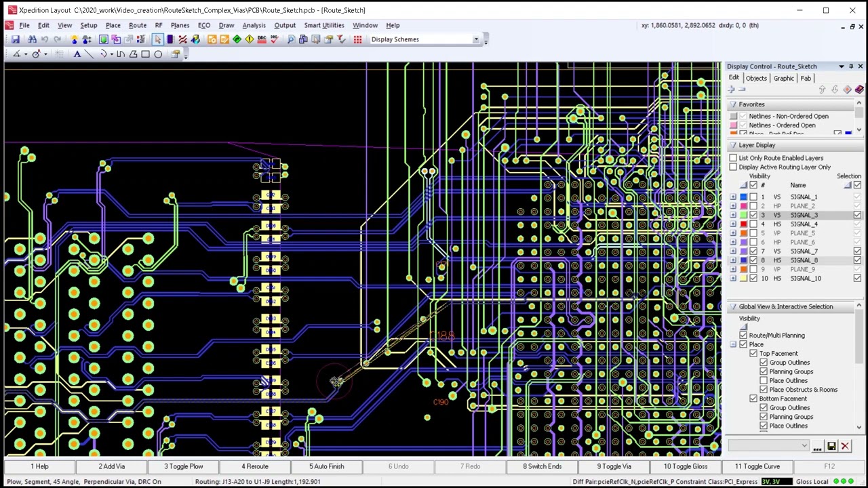The width and height of the screenshot is (868, 488).
Task: Select the Draw Circle tool
Action: point(158,54)
